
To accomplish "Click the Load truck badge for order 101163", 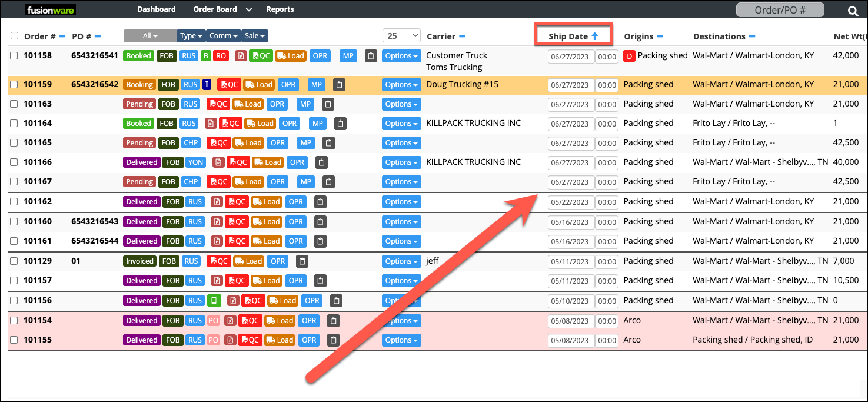I will (248, 104).
